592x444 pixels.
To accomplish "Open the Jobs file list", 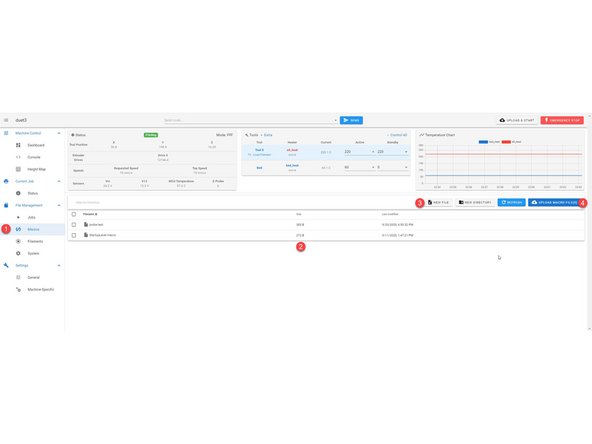I will point(32,217).
